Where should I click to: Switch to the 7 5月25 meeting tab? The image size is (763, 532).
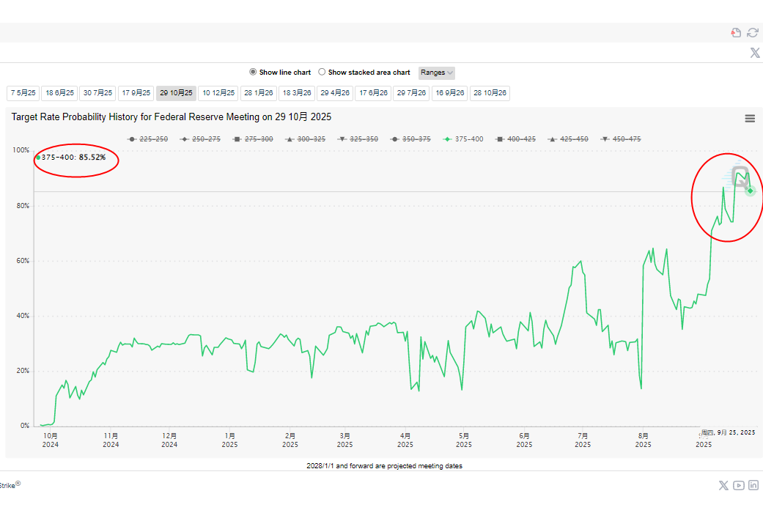[x=23, y=93]
